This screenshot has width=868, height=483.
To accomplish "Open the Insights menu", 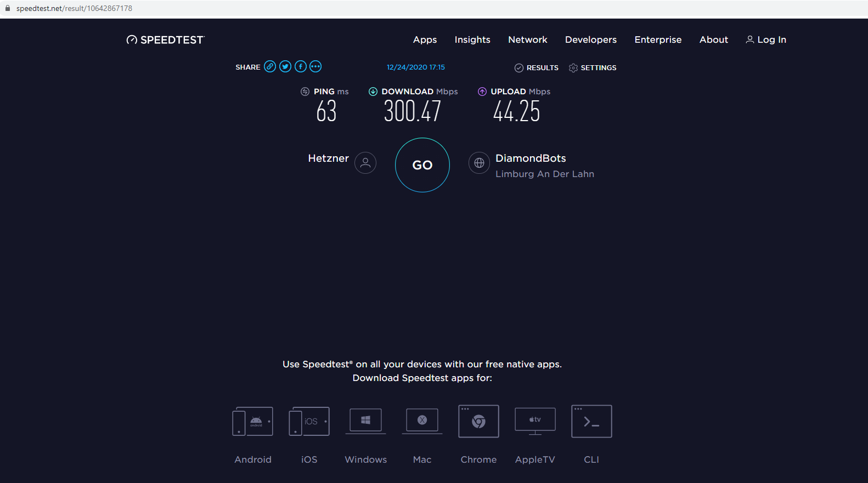I will [472, 39].
